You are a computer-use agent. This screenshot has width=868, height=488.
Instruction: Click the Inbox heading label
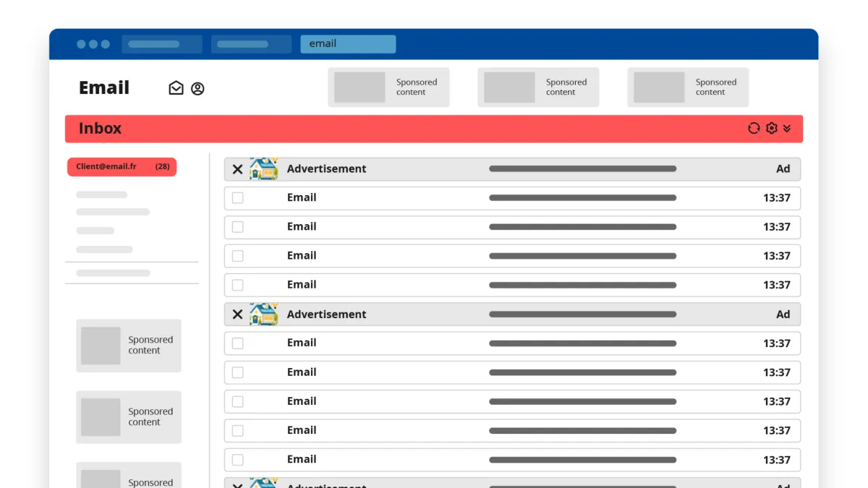click(x=100, y=129)
